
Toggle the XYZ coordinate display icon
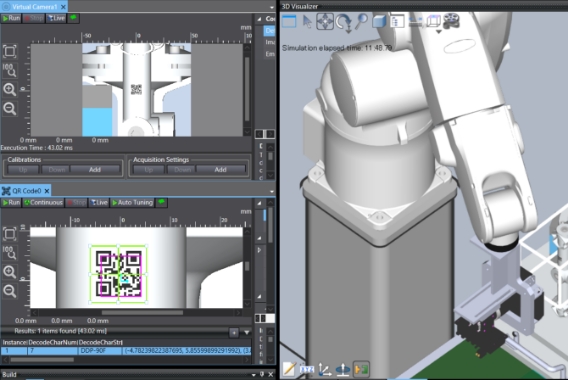pyautogui.click(x=307, y=369)
